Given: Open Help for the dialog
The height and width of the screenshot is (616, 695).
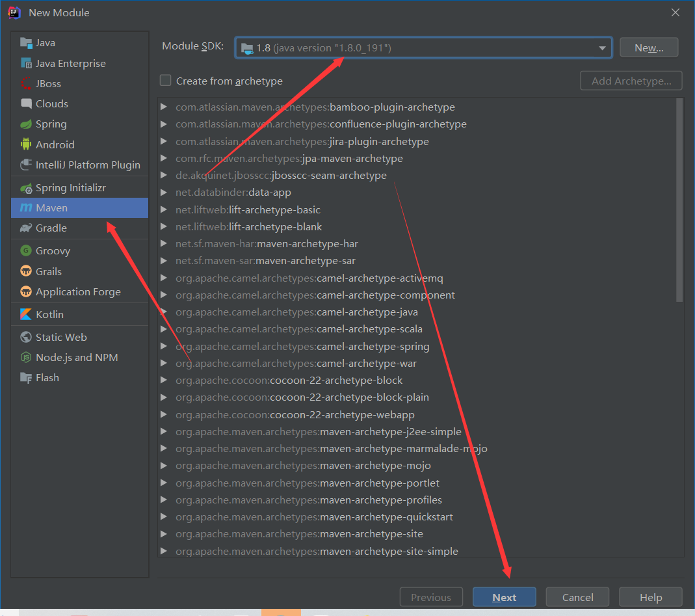Looking at the screenshot, I should coord(650,597).
